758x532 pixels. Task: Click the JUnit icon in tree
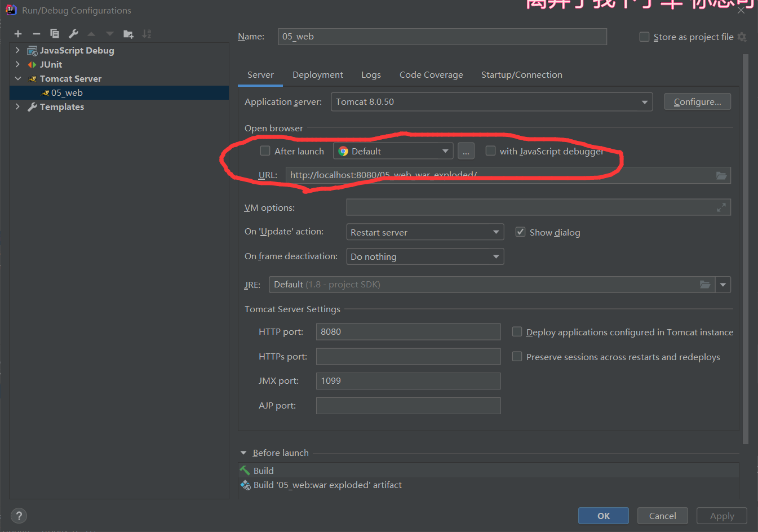pos(32,65)
